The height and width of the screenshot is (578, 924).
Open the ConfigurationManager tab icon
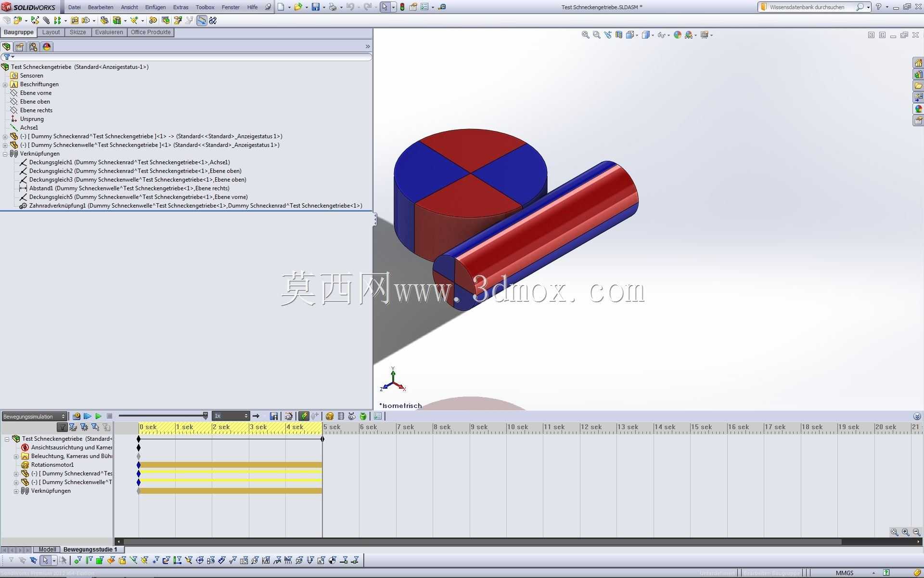click(x=33, y=47)
